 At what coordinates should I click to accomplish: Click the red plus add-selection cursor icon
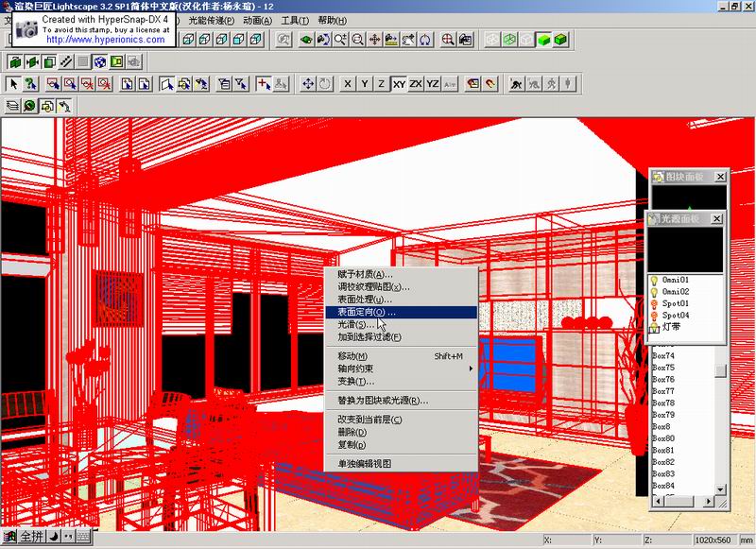point(264,84)
